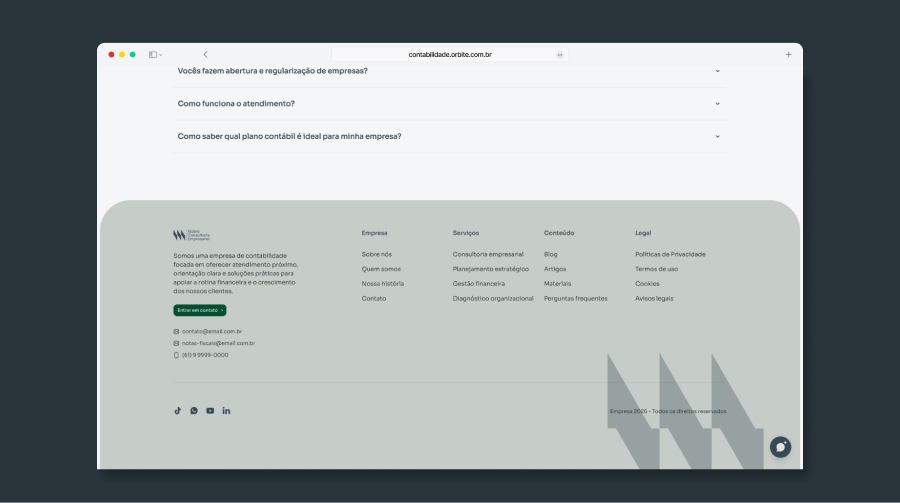Image resolution: width=900 pixels, height=503 pixels.
Task: Open the 'Sobre nós' footer link
Action: (x=377, y=254)
